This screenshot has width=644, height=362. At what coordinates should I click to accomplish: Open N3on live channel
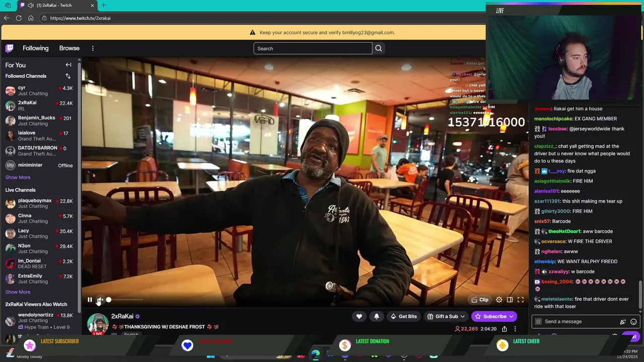tap(39, 249)
